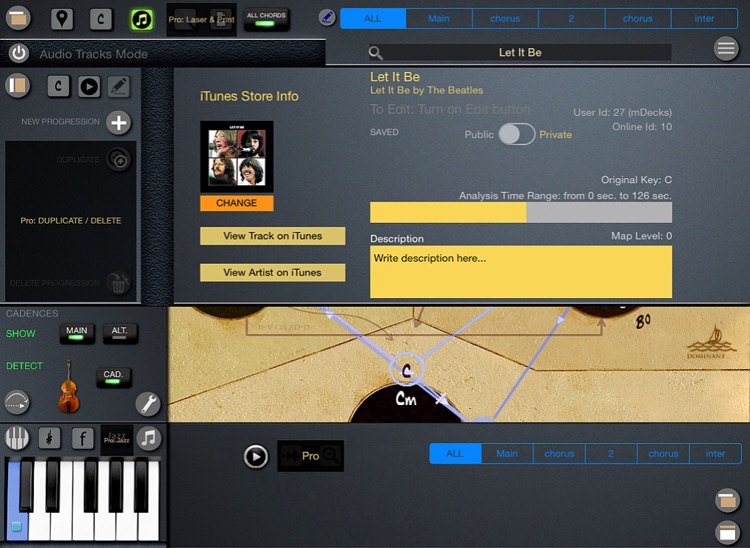This screenshot has height=548, width=750.
Task: Click the sharp accidental icon
Action: pos(49,438)
